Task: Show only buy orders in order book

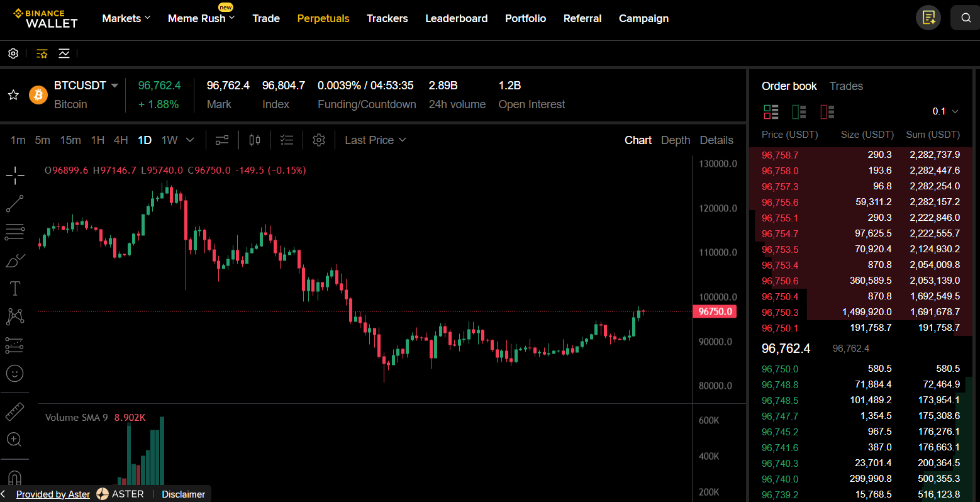Action: point(799,112)
